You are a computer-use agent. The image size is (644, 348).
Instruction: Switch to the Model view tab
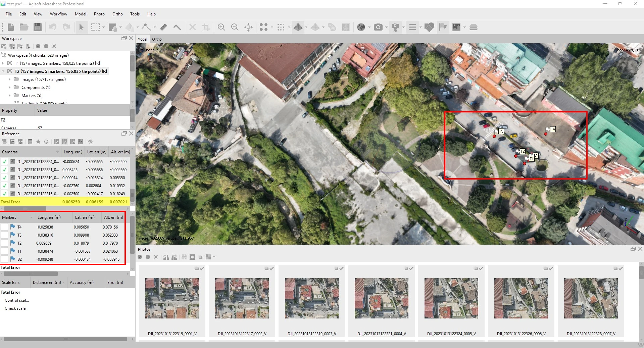point(142,39)
